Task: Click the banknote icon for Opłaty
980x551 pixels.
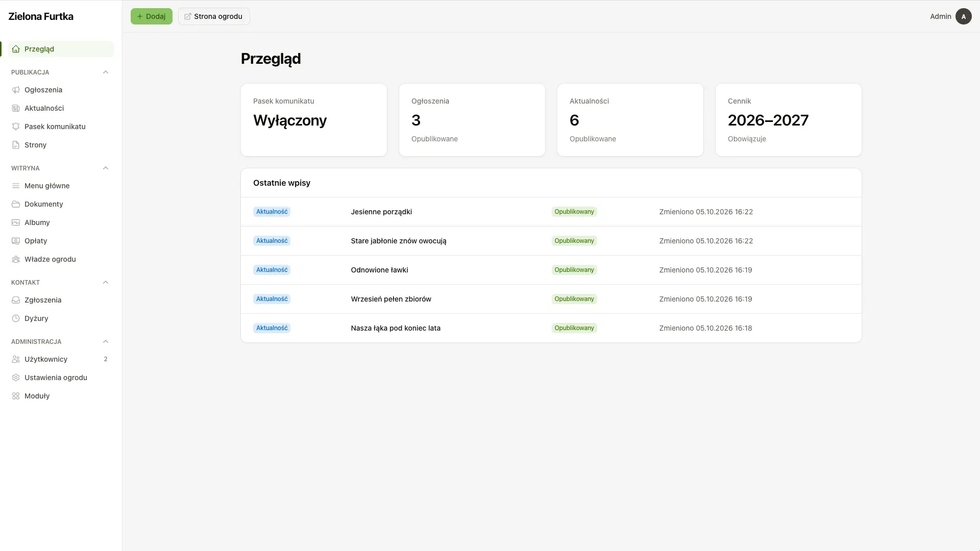Action: tap(16, 241)
